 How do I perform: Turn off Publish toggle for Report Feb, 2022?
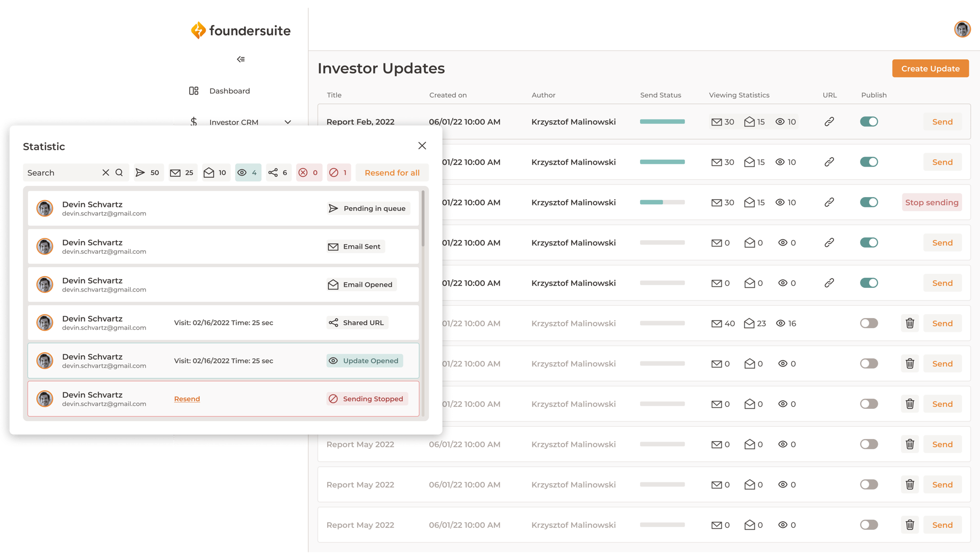click(x=869, y=121)
